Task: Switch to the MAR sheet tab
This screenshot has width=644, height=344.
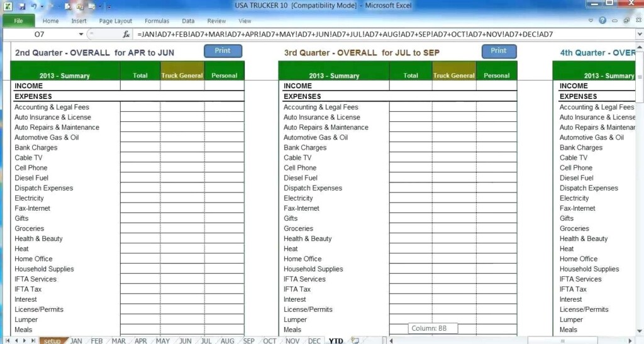Action: click(119, 341)
